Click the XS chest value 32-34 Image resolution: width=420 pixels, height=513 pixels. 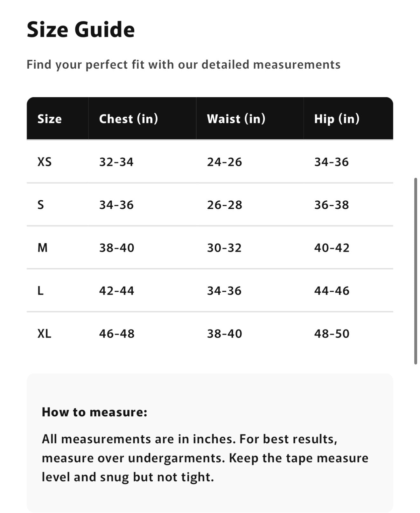tap(116, 162)
